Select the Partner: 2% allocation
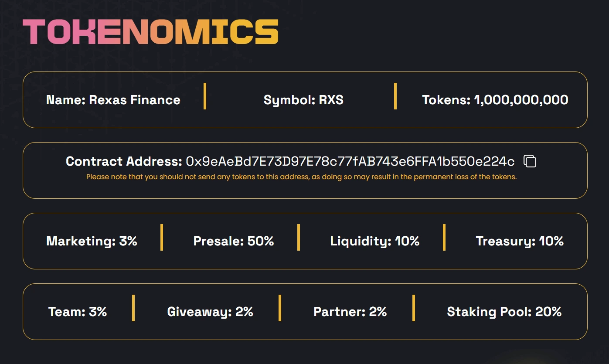The image size is (609, 364). click(x=350, y=311)
